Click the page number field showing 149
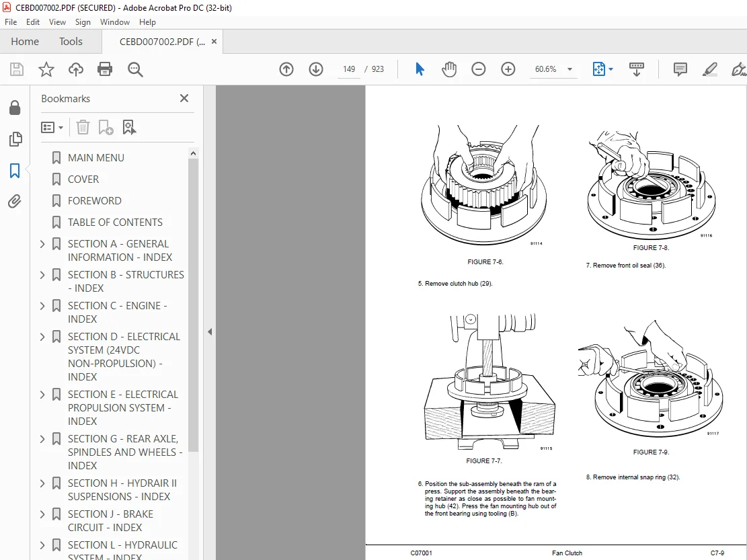This screenshot has height=560, width=747. click(x=349, y=69)
